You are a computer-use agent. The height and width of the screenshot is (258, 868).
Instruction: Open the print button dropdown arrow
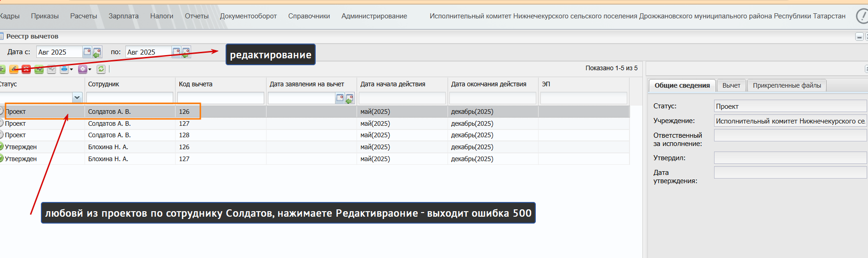click(x=71, y=70)
